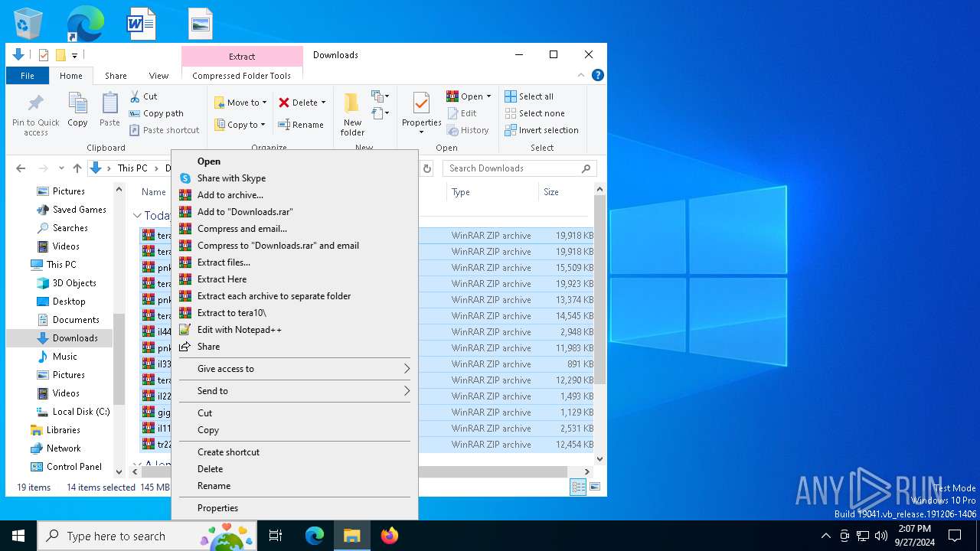
Task: Click Invert selection in ribbon
Action: coord(541,130)
